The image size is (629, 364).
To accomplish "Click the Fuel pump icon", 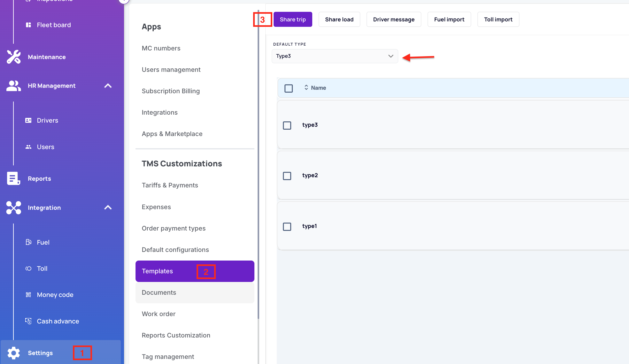I will tap(28, 242).
